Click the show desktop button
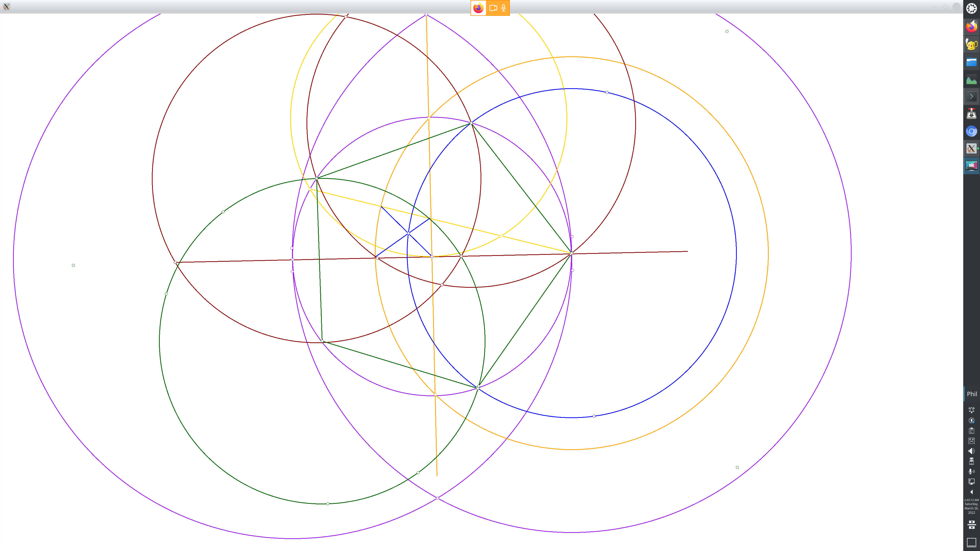Viewport: 980px width, 551px height. pyautogui.click(x=971, y=543)
